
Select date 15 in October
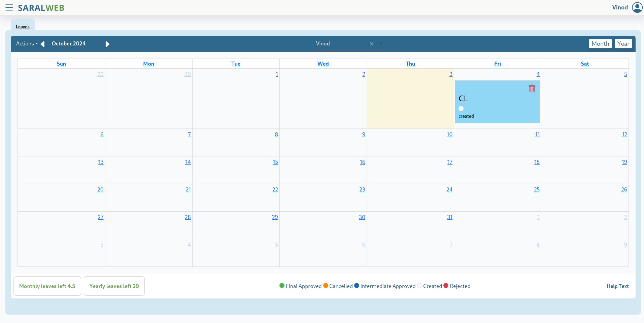point(275,162)
